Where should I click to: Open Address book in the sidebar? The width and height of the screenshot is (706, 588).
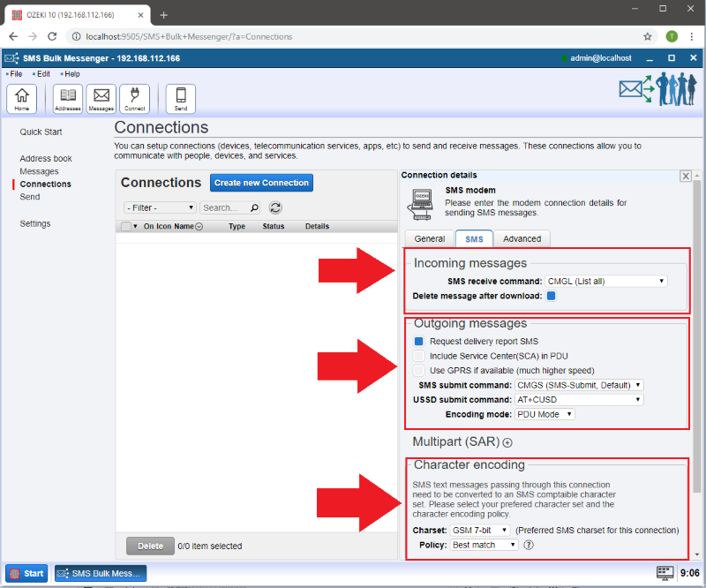tap(46, 159)
